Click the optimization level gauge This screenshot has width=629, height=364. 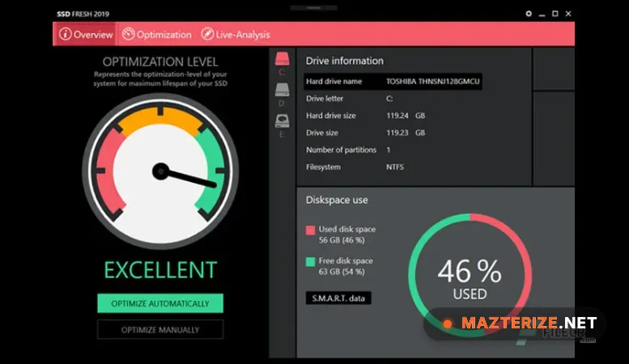[x=160, y=171]
